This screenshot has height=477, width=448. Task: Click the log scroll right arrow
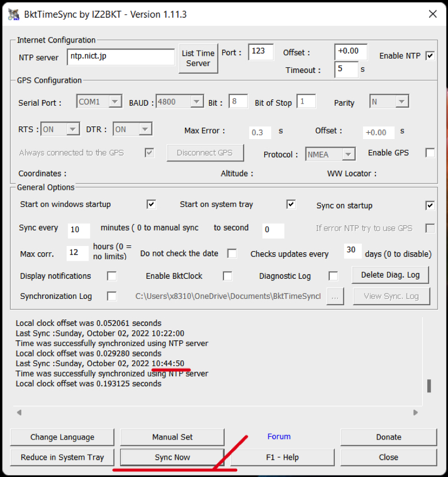pyautogui.click(x=415, y=413)
